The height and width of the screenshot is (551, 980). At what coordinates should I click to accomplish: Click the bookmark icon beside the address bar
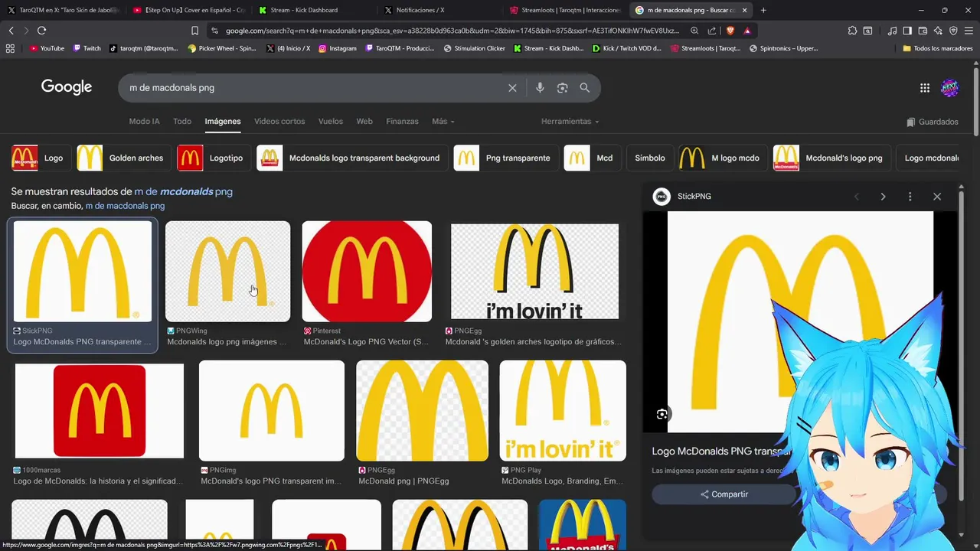coord(194,31)
